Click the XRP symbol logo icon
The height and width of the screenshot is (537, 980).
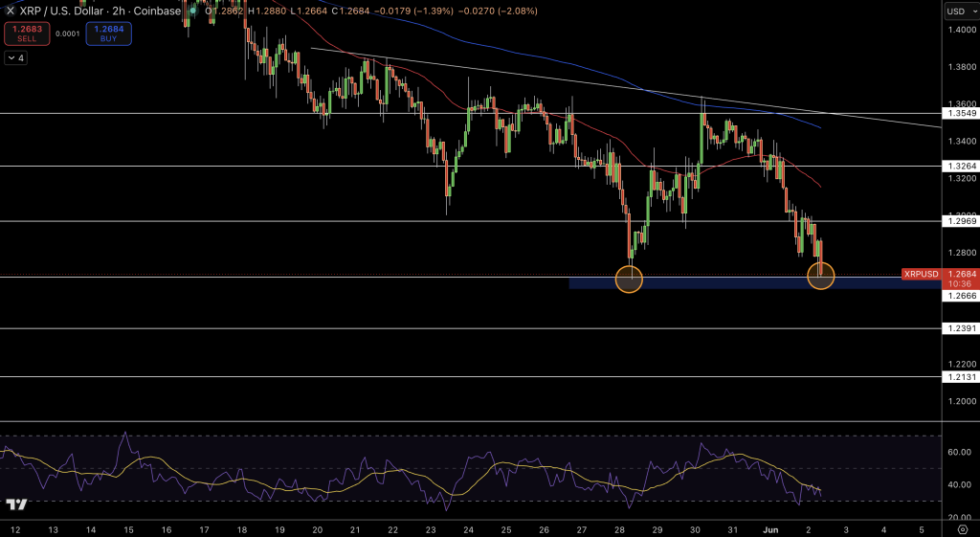[x=10, y=11]
